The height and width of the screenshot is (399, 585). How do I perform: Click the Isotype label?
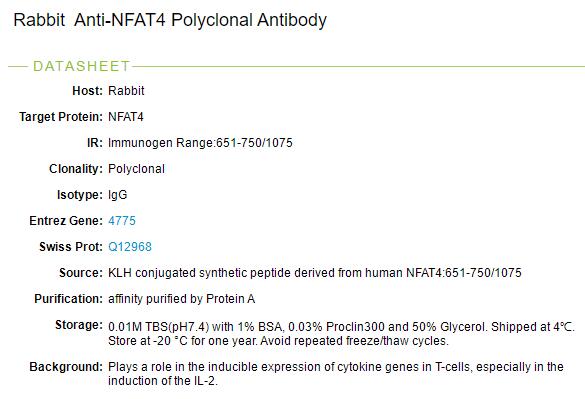pos(80,195)
